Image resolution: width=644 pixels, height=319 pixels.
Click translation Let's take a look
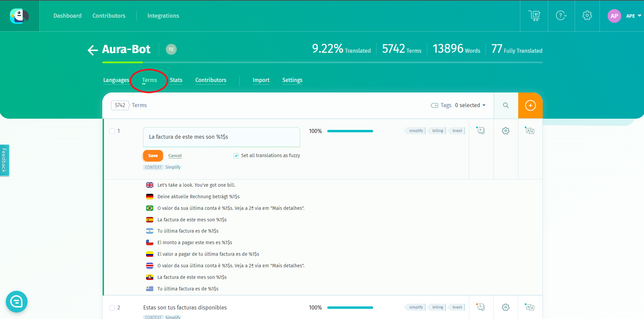[x=196, y=185]
